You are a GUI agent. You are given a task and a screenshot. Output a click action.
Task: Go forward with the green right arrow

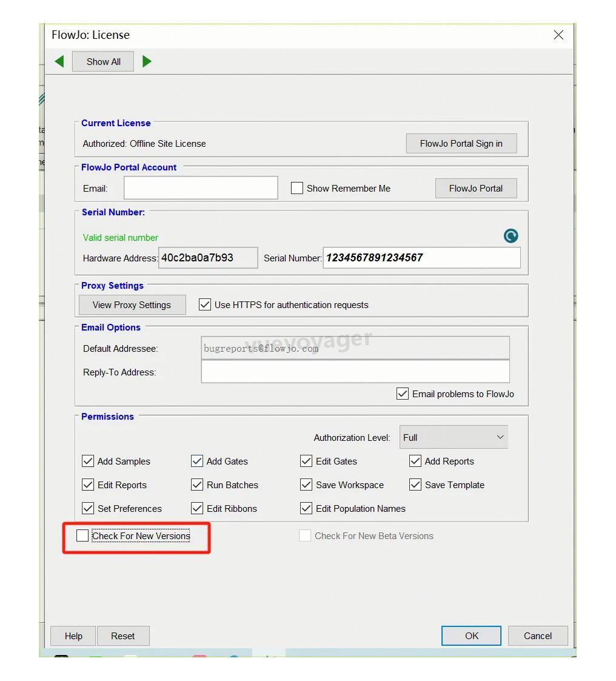coord(147,61)
